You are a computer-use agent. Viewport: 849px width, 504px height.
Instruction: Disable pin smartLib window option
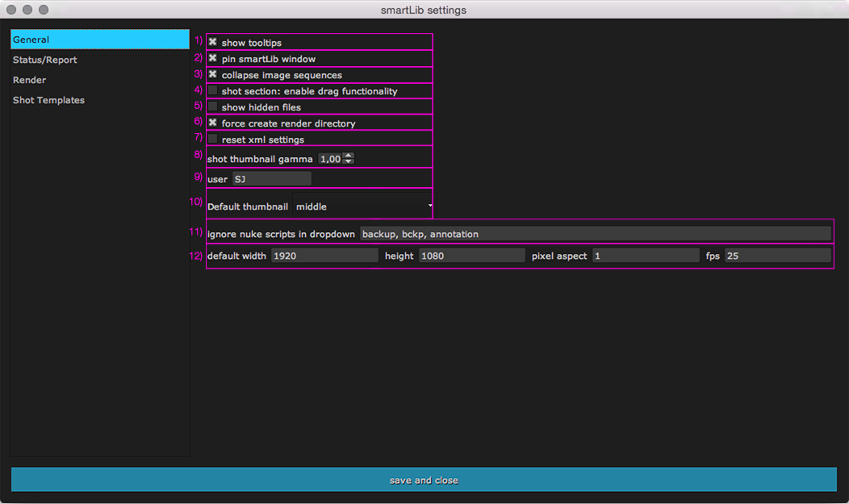tap(213, 58)
